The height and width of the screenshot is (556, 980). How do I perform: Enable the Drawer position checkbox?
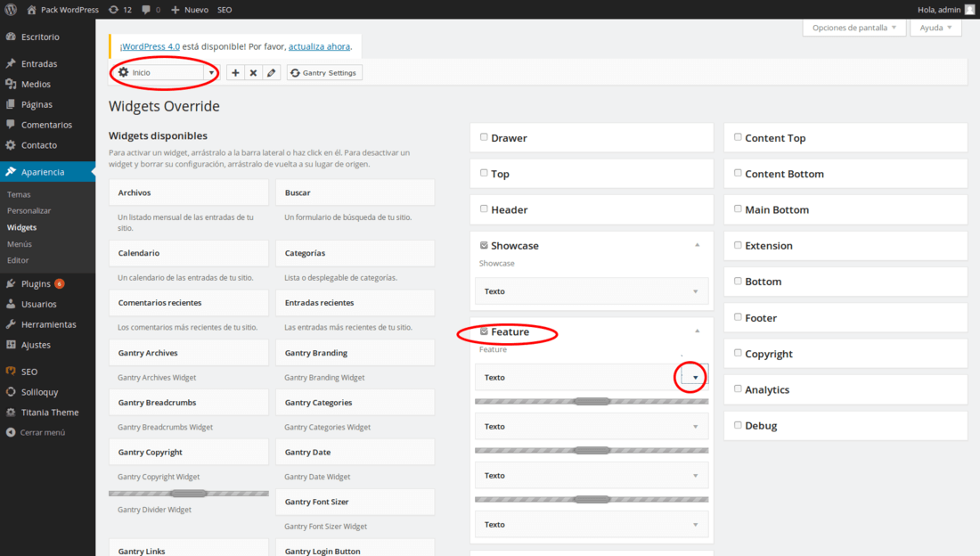pos(484,137)
